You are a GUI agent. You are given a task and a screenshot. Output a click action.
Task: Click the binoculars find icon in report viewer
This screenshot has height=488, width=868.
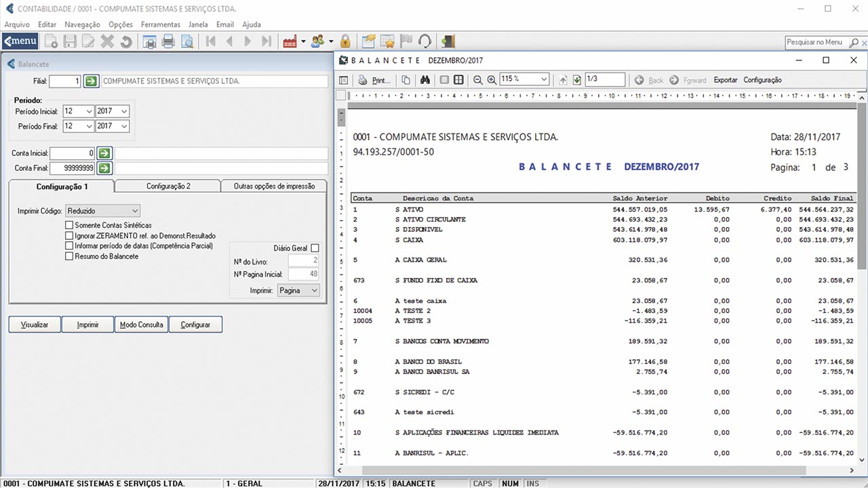(x=425, y=80)
